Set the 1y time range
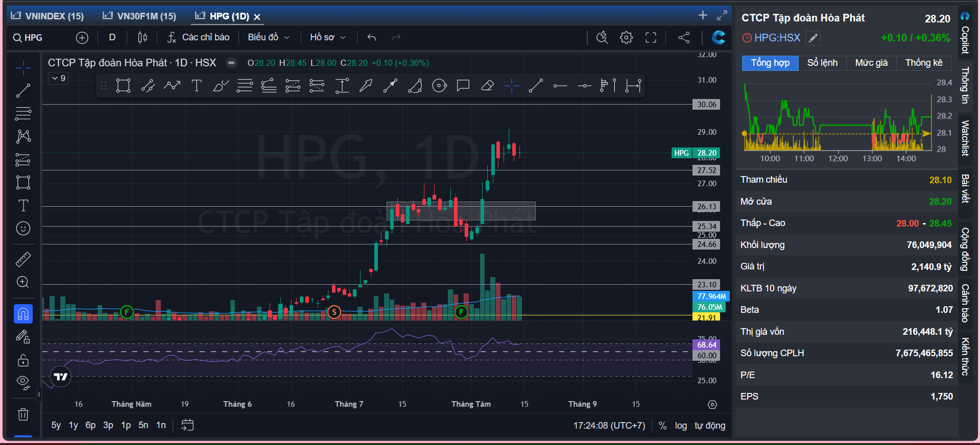This screenshot has width=980, height=445. 74,425
